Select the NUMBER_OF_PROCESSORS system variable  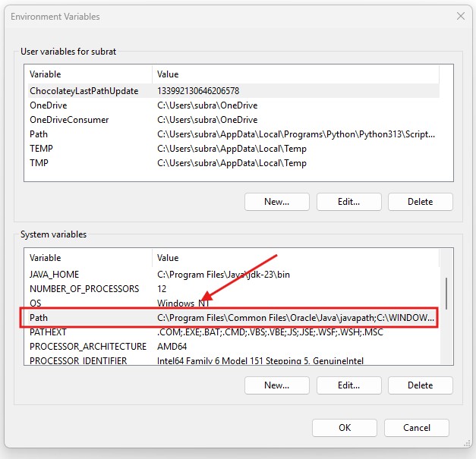click(84, 289)
